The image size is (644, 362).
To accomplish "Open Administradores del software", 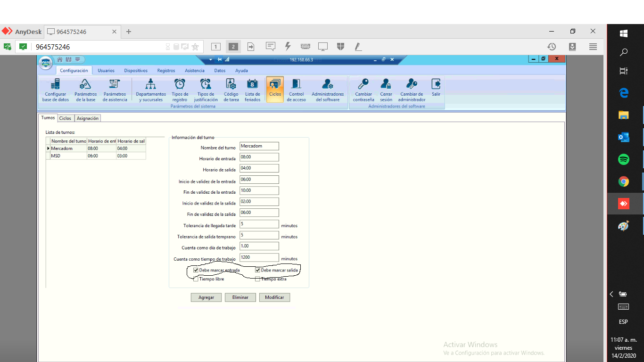I will click(328, 90).
